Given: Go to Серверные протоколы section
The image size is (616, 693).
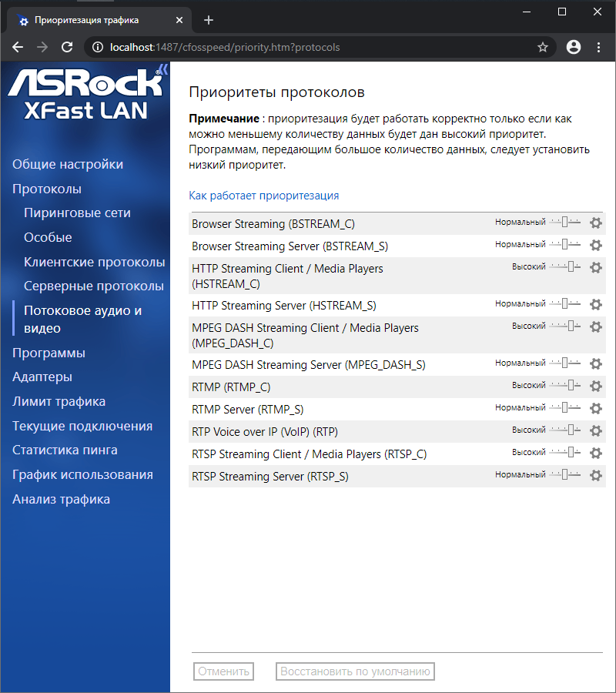Looking at the screenshot, I should 94,286.
